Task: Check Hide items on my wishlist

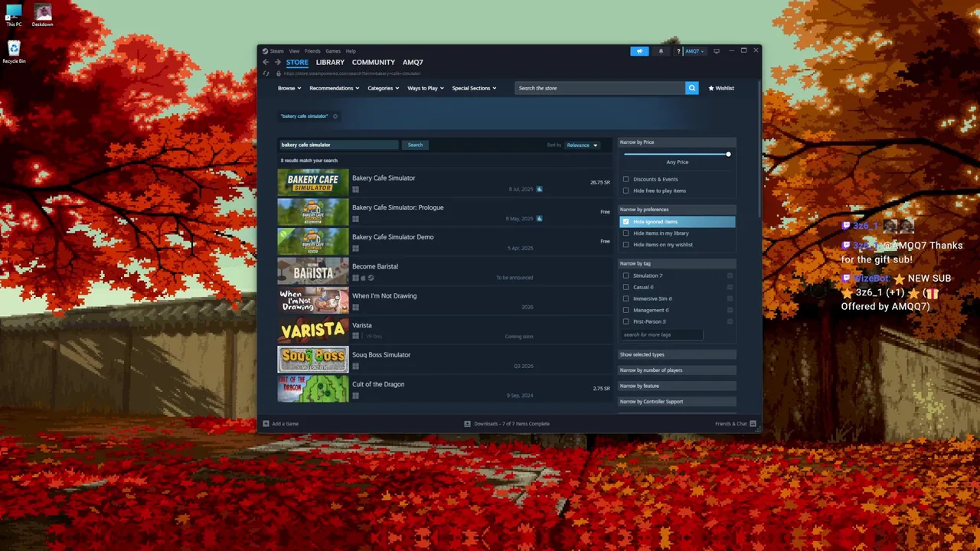Action: click(x=626, y=245)
